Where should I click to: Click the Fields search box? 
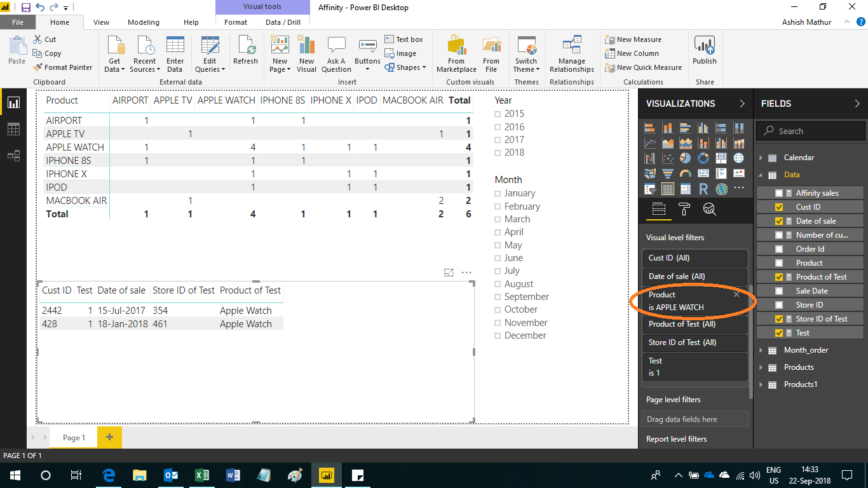click(810, 131)
